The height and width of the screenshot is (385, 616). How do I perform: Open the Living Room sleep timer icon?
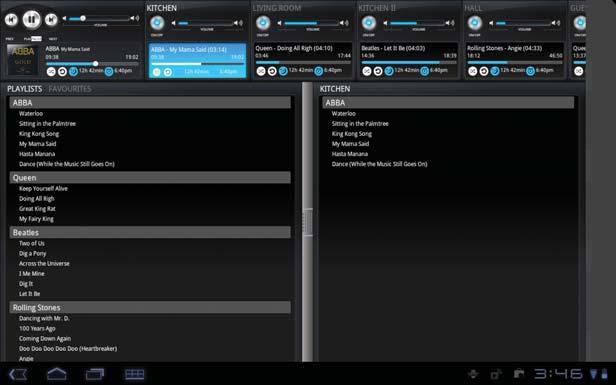pos(283,71)
